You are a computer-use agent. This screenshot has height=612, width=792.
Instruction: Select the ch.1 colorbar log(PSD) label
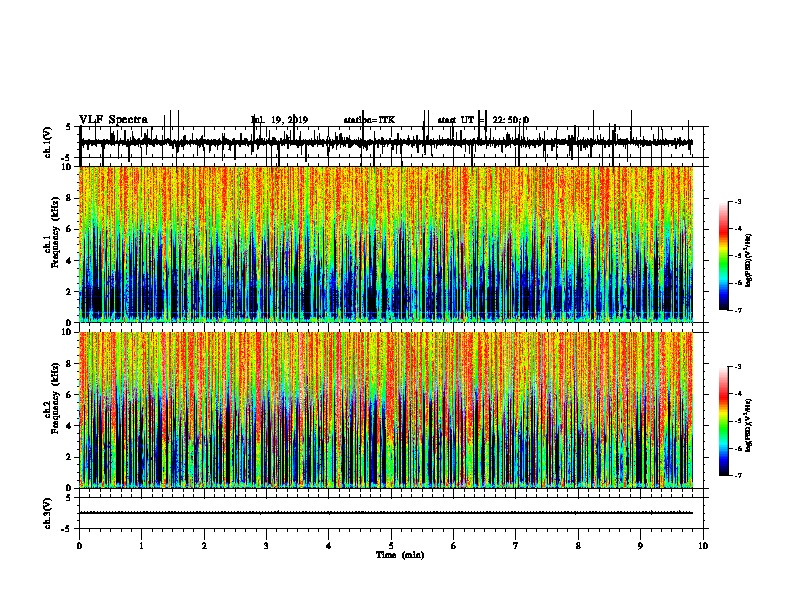click(748, 261)
